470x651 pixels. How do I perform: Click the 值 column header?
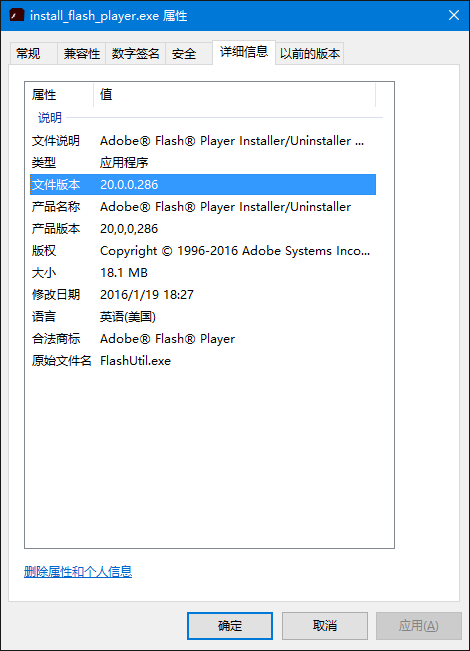pos(235,95)
